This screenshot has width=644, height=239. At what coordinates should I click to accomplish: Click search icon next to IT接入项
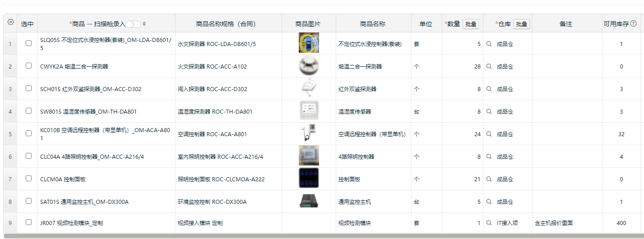pos(489,223)
